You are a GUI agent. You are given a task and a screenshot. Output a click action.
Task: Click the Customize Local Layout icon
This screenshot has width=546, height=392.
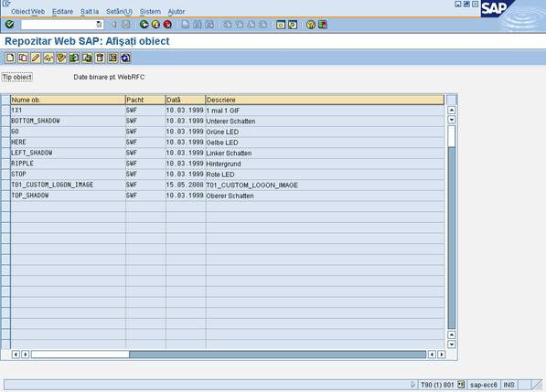(x=323, y=25)
